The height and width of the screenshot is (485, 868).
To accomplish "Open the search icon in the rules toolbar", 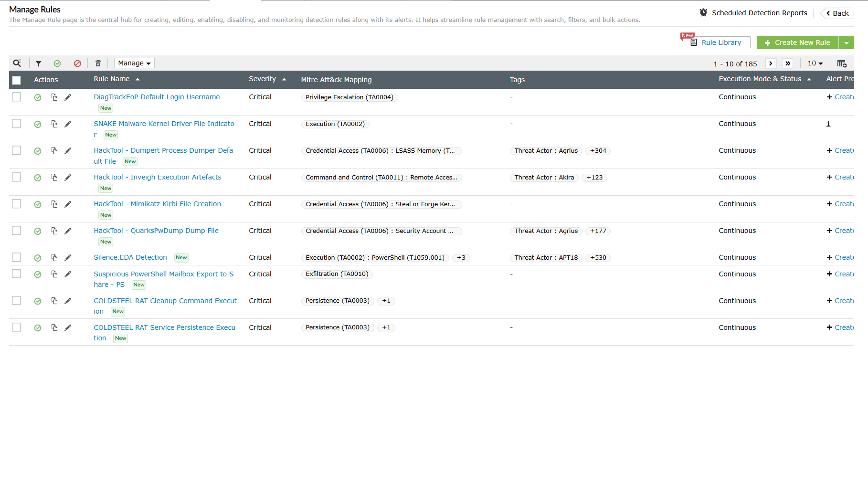I will (18, 63).
